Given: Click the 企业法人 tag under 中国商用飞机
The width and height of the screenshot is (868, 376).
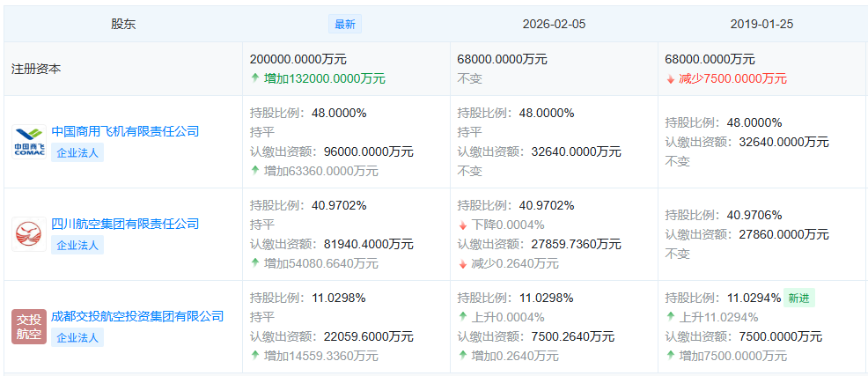Looking at the screenshot, I should (77, 152).
